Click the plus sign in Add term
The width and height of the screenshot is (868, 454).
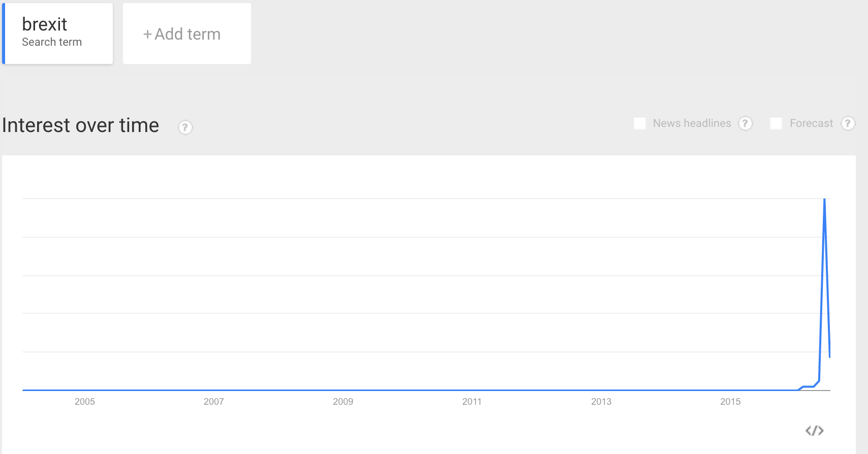click(x=147, y=35)
